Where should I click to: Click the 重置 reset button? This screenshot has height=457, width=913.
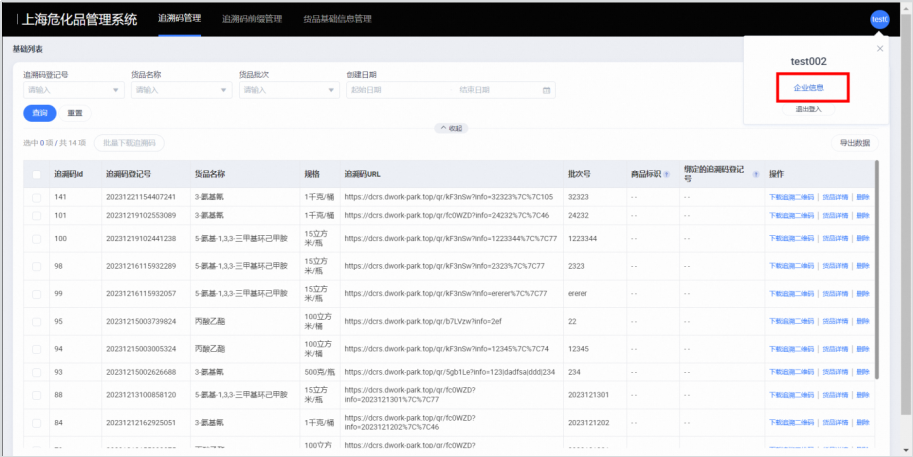[x=75, y=113]
